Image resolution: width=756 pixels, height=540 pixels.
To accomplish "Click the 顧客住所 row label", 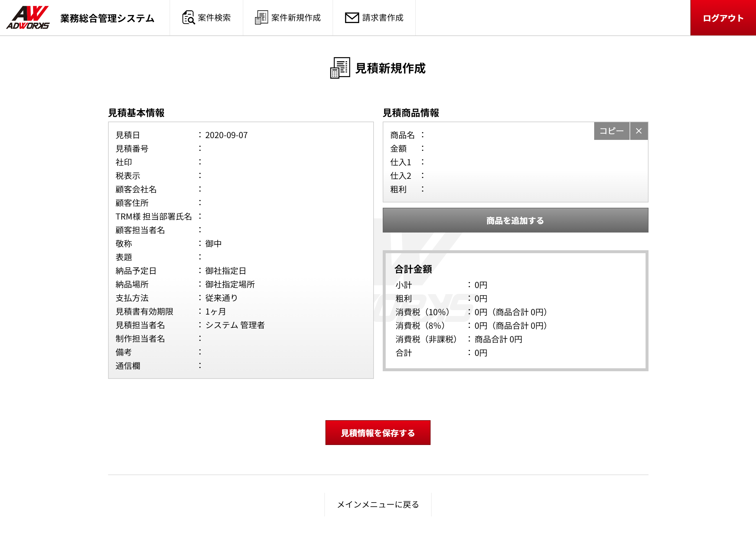I will click(x=132, y=203).
